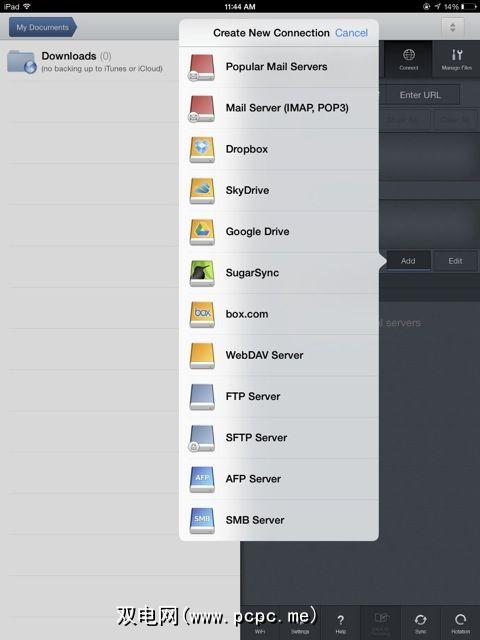Open the Connect globe tab

pos(409,60)
